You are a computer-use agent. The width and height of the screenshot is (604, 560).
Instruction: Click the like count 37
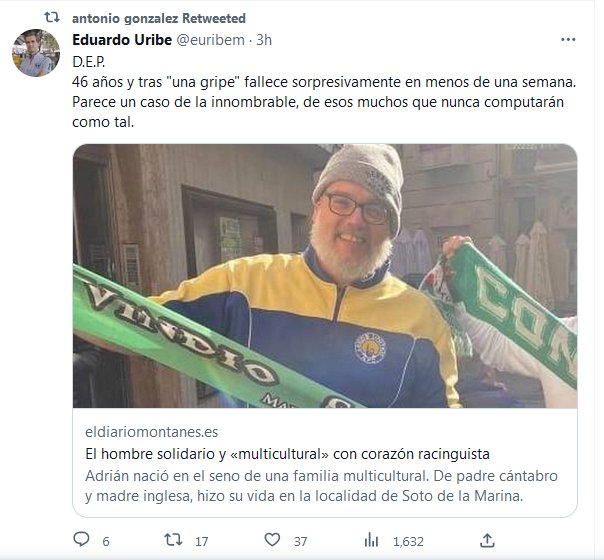point(300,542)
